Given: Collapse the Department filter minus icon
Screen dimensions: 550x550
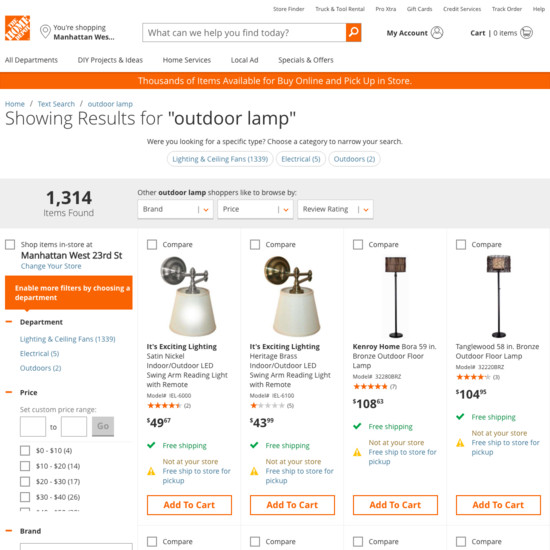Looking at the screenshot, I should click(9, 322).
